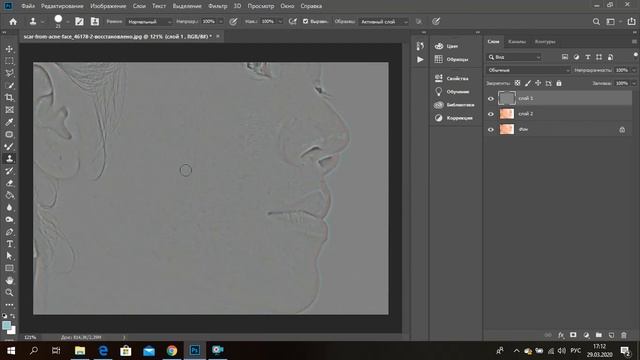Toggle pixel layer filter icon
This screenshot has height=360, width=640.
[x=565, y=57]
